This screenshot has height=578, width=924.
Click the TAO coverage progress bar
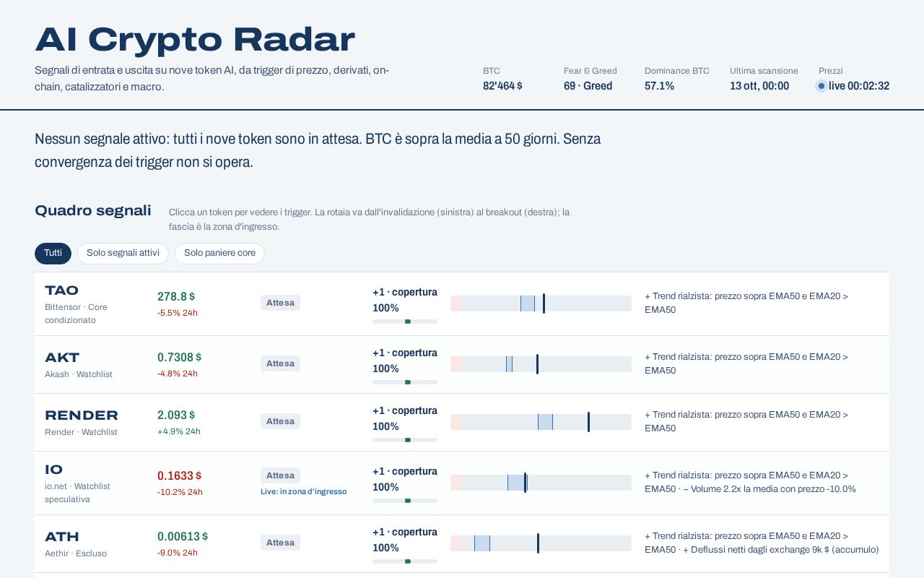(405, 322)
